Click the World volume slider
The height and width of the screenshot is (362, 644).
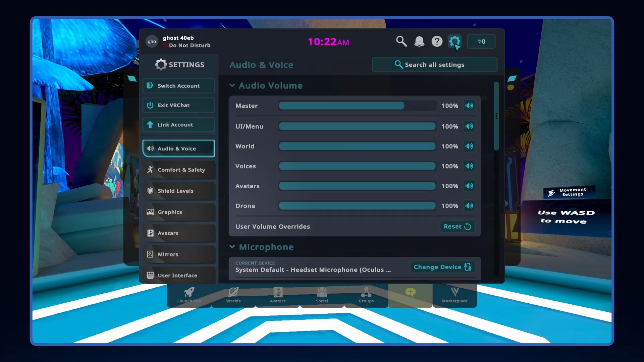(357, 146)
